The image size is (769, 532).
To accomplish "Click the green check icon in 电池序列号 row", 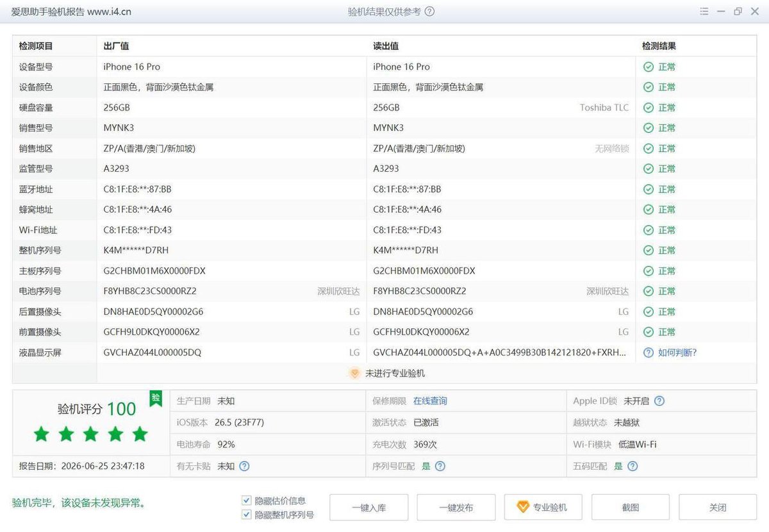I will (x=649, y=291).
